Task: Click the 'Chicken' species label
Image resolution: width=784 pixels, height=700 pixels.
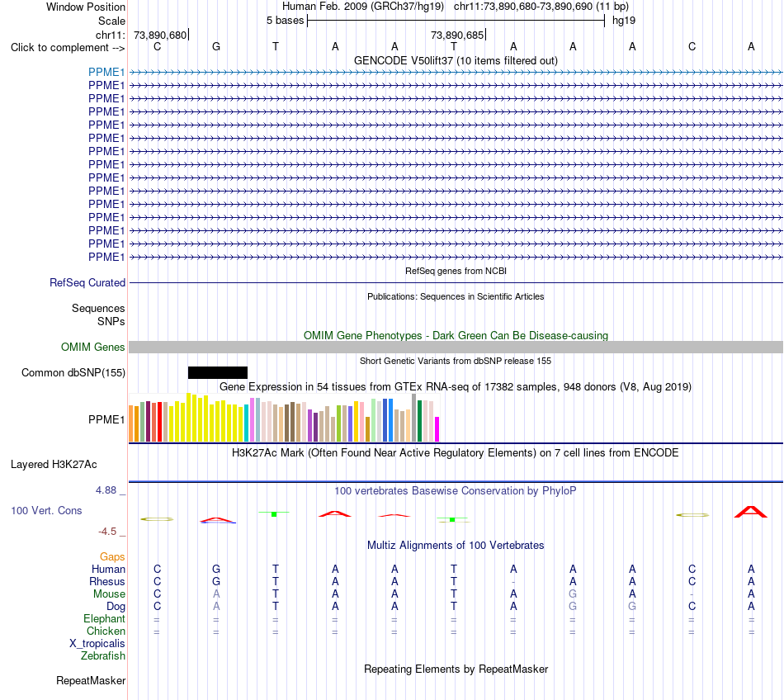Action: pos(106,631)
